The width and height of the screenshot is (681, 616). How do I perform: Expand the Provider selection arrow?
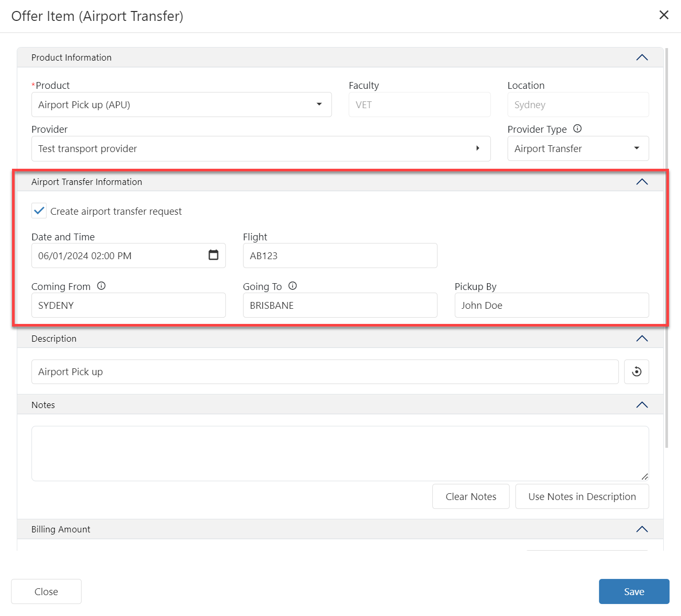tap(477, 148)
